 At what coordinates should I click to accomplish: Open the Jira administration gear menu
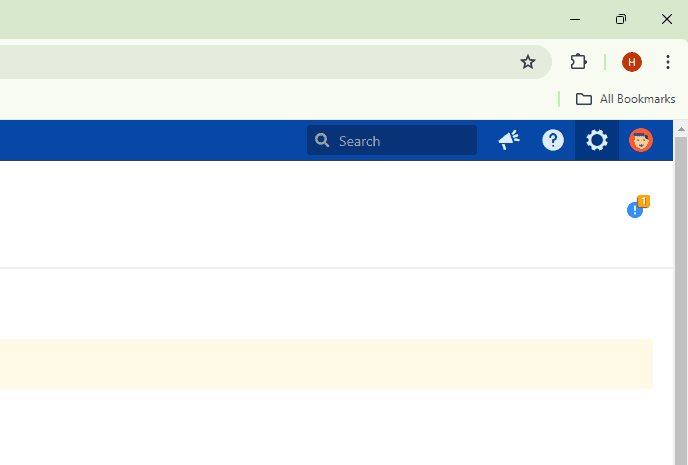tap(597, 141)
